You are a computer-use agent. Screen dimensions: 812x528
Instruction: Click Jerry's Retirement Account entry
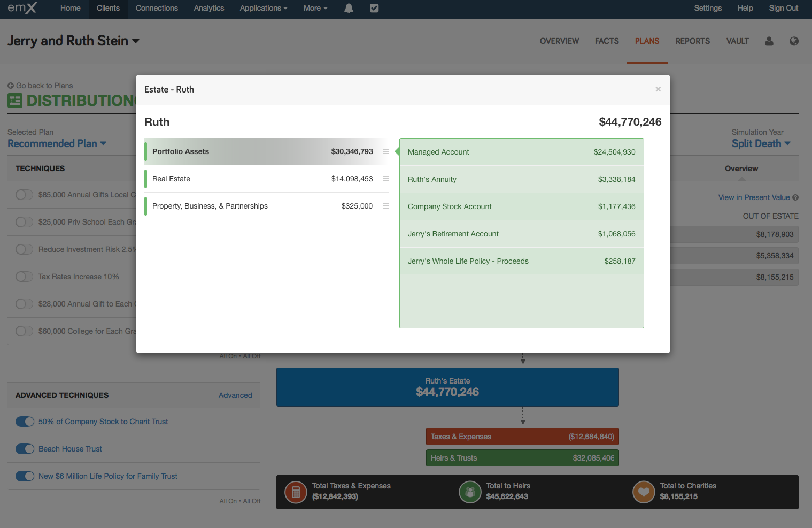522,234
